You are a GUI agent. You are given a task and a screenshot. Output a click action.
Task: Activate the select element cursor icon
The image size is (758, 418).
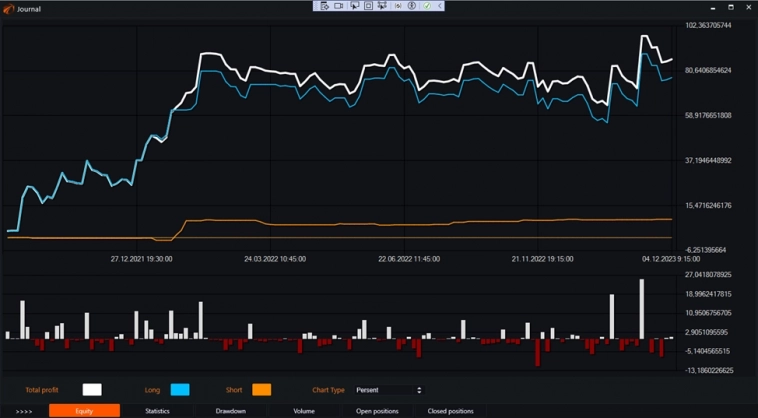pyautogui.click(x=355, y=6)
